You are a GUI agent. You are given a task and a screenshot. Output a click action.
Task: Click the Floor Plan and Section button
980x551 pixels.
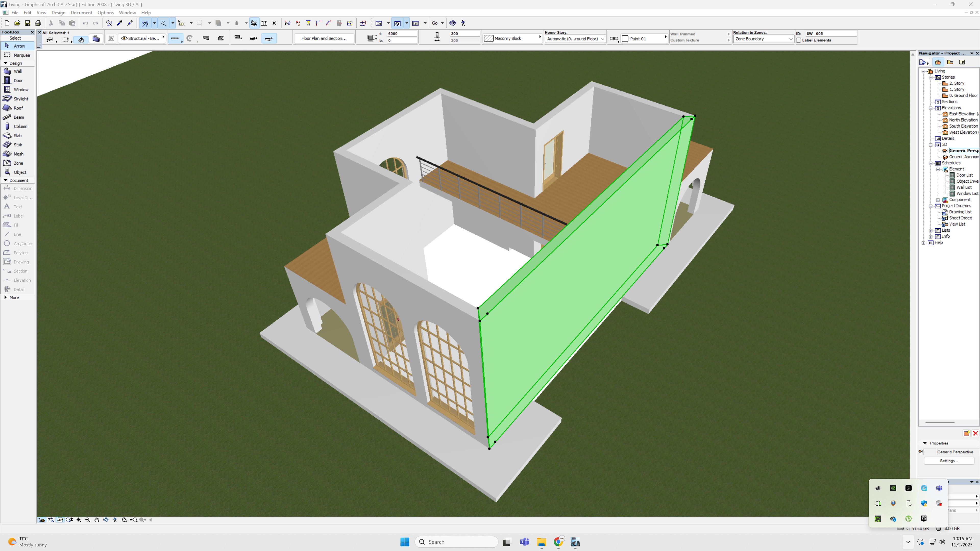(323, 39)
